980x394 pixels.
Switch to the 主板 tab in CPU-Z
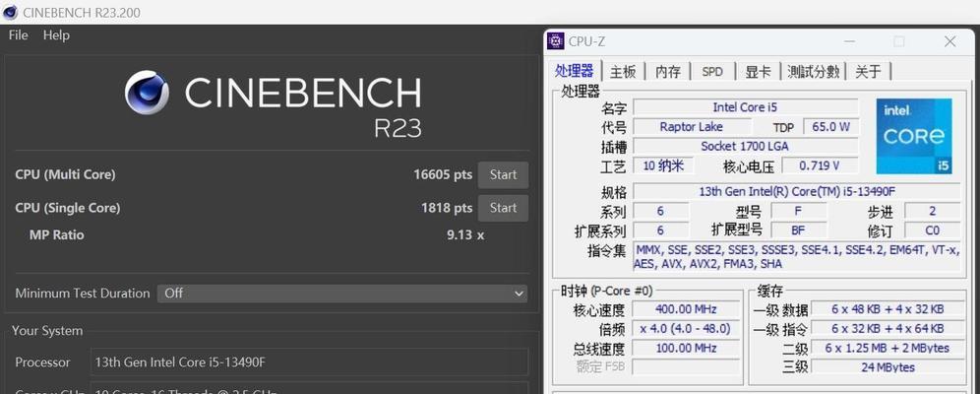623,72
